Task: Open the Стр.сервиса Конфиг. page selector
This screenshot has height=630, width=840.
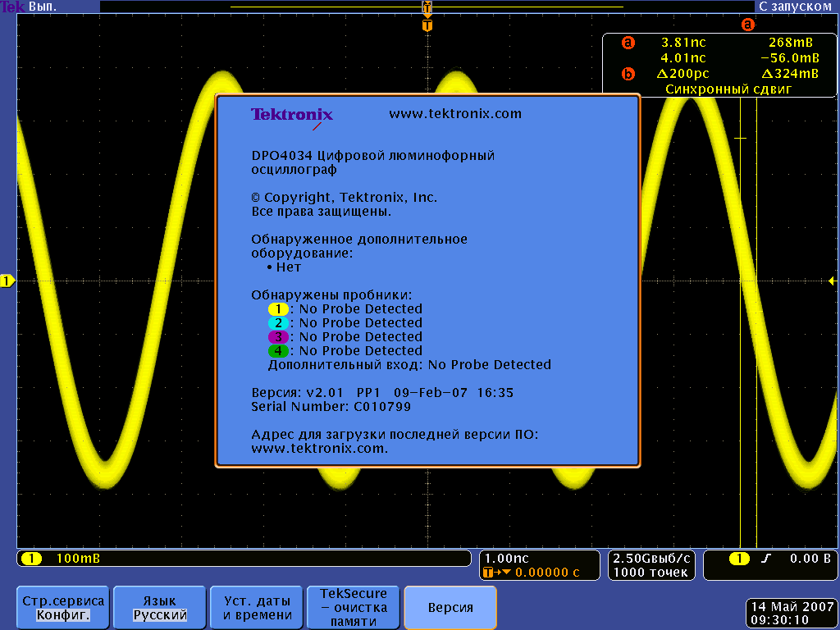Action: 63,607
